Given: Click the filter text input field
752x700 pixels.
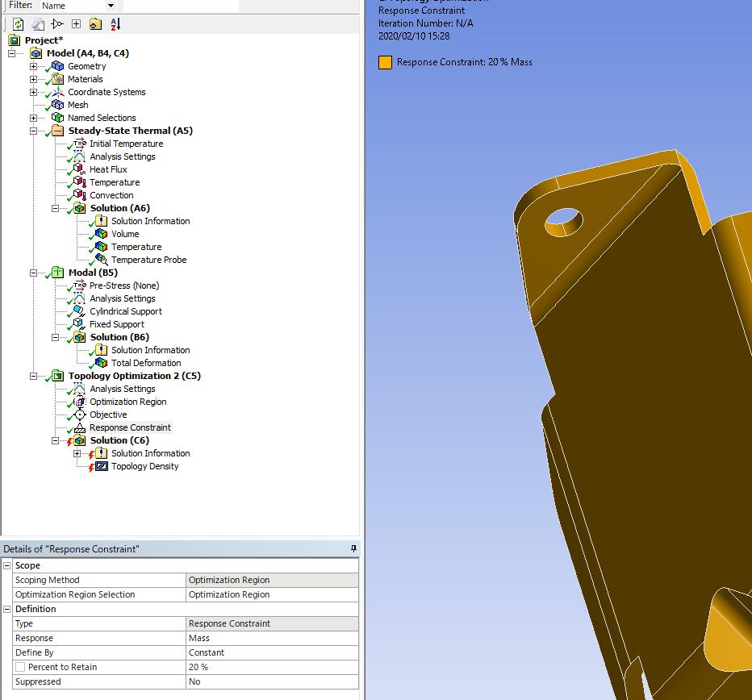Looking at the screenshot, I should coord(181,6).
